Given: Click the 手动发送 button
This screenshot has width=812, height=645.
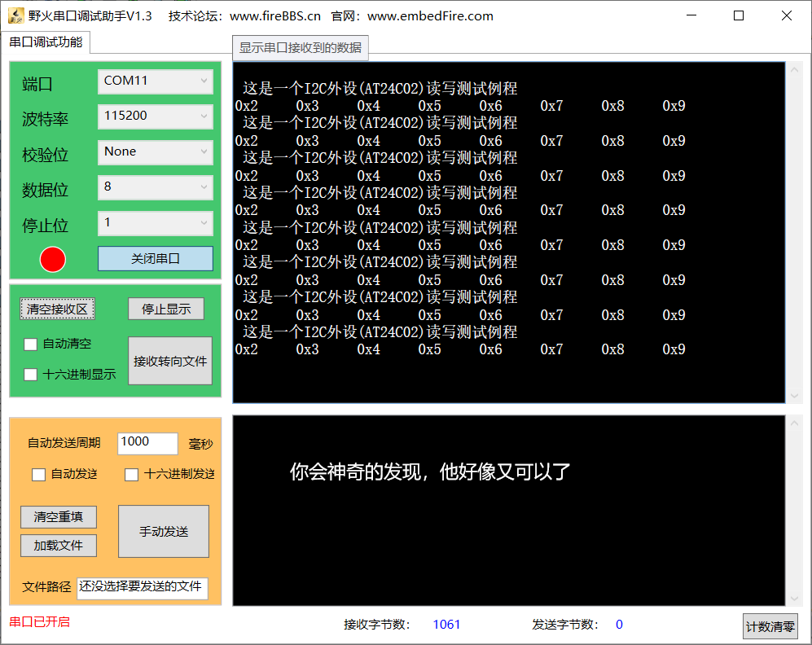Looking at the screenshot, I should (x=164, y=532).
